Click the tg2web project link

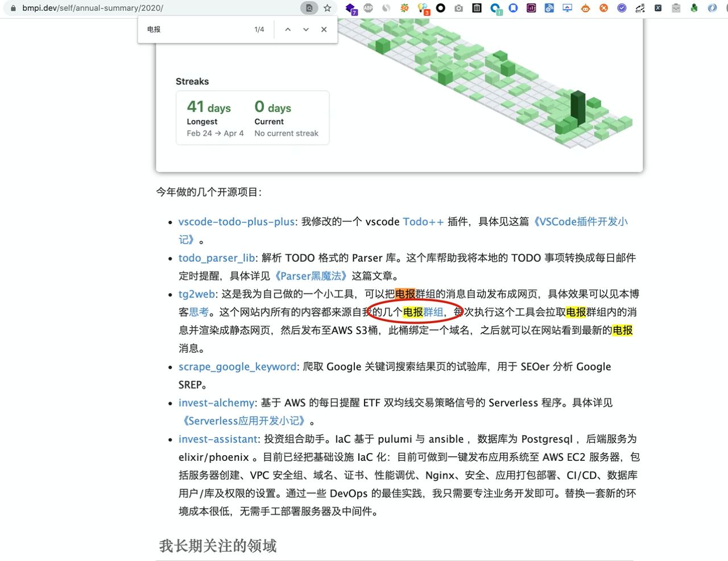tap(197, 294)
